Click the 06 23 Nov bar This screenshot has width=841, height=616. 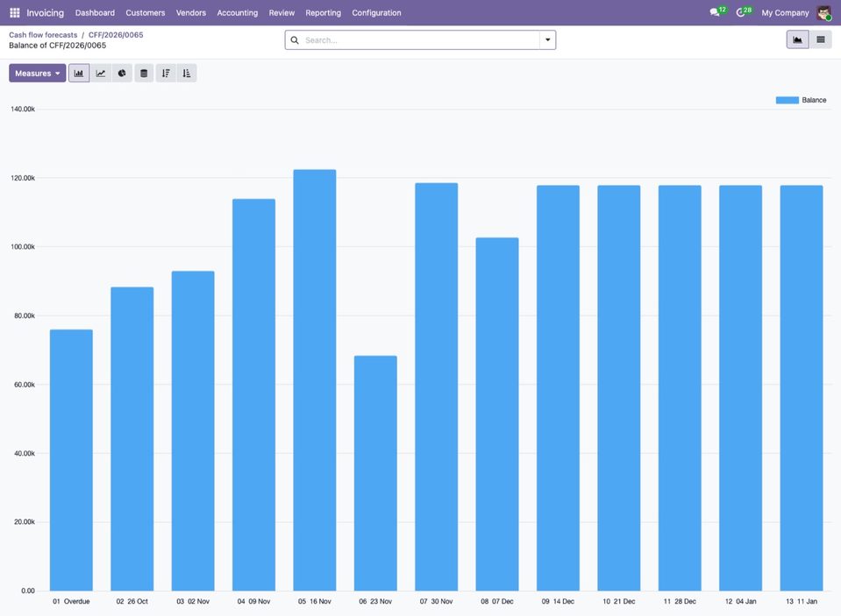tap(375, 473)
